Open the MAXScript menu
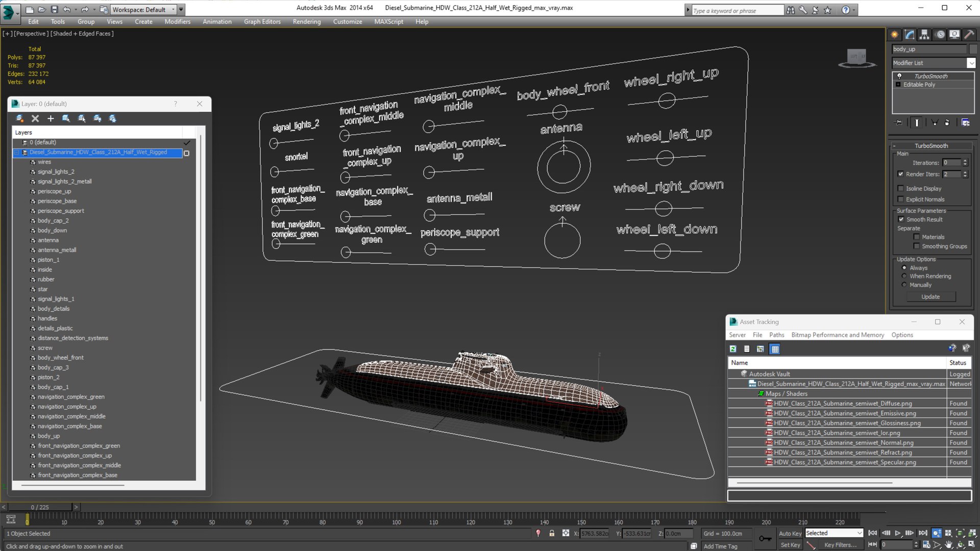Screen dimensions: 980x551 [388, 21]
